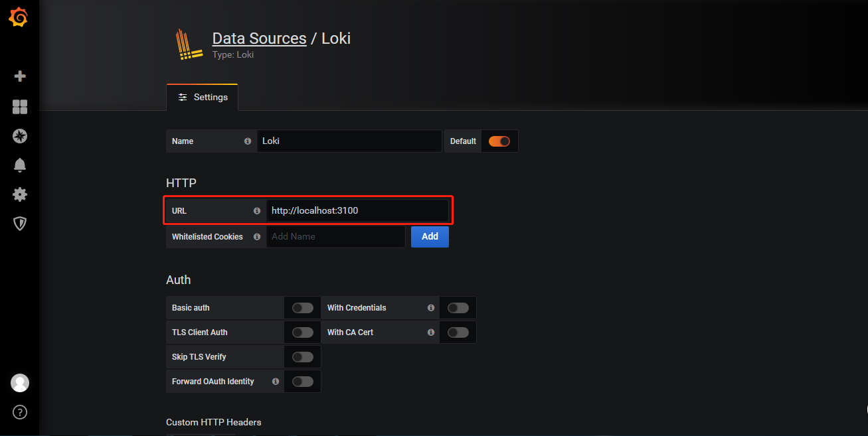
Task: Click the Add cookie button
Action: (430, 237)
